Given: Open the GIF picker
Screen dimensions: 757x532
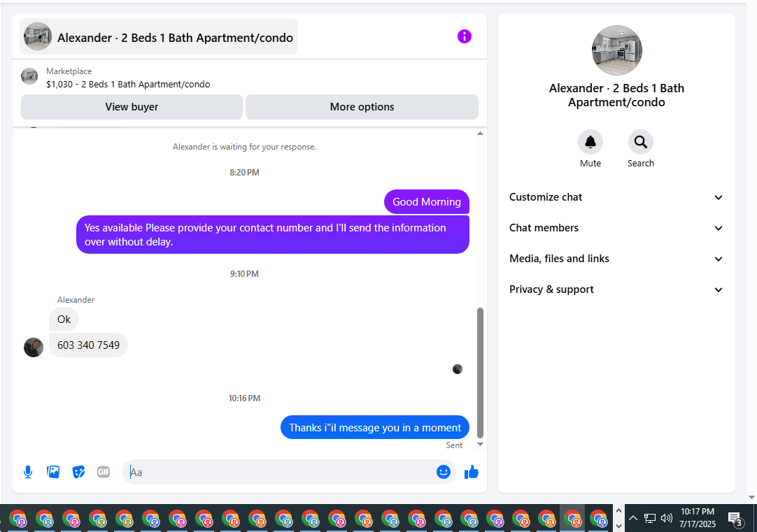Looking at the screenshot, I should [104, 472].
